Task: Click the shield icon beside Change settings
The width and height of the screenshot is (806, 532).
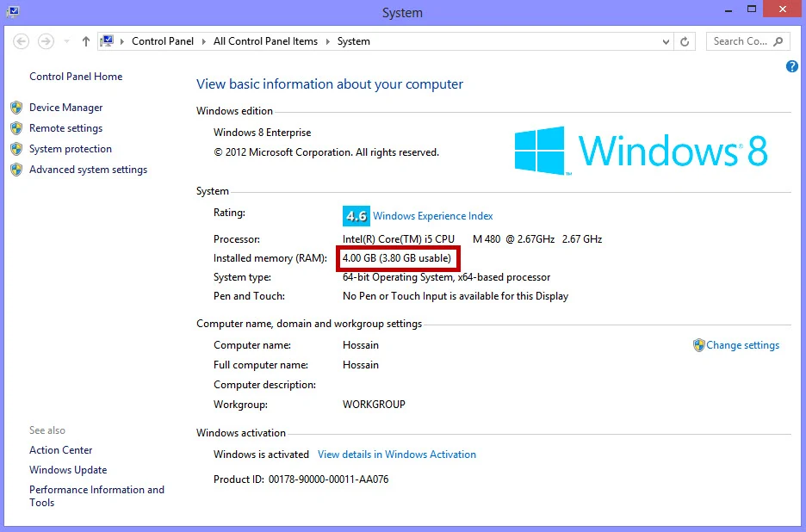Action: click(x=698, y=345)
